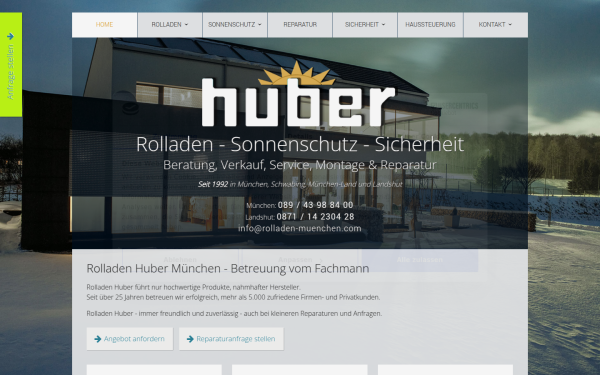Open the Rolladen menu
Screen dimensions: 600x375
[170, 25]
